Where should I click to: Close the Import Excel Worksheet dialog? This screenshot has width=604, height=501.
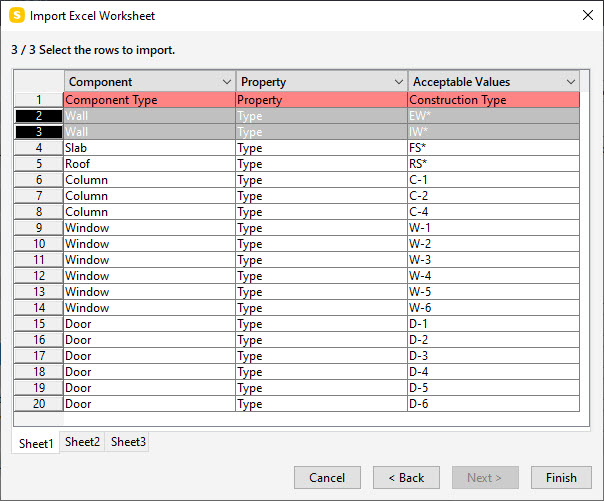click(587, 15)
